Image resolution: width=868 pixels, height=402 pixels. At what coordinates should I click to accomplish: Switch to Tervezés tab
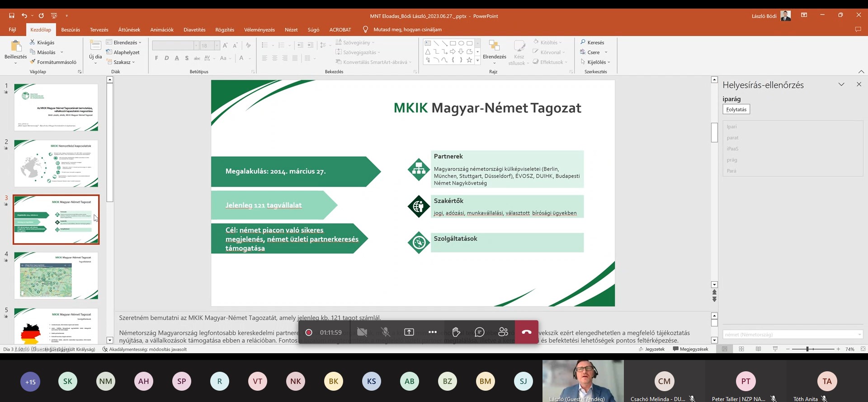pos(99,30)
